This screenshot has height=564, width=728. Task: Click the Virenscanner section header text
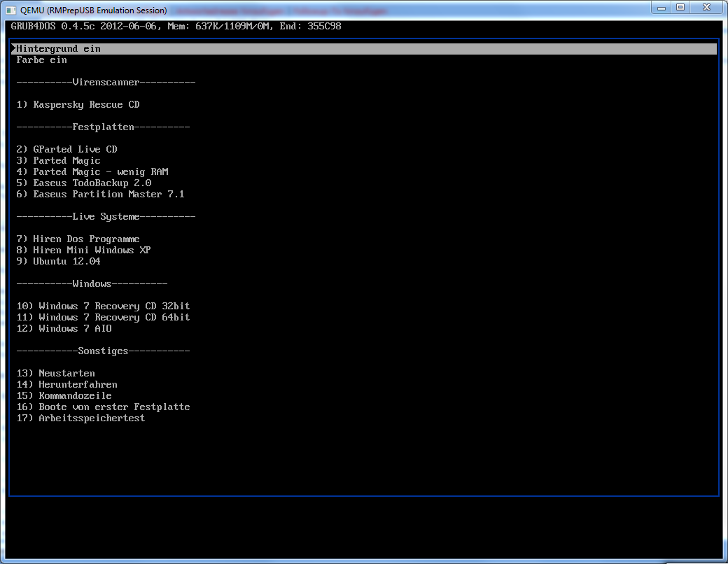click(106, 82)
